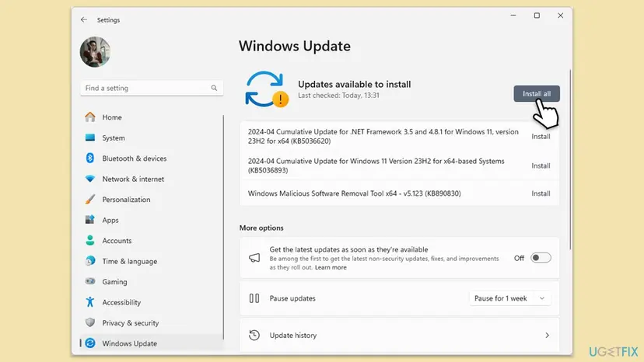Click the Accounts person icon
This screenshot has width=644, height=362.
(90, 240)
